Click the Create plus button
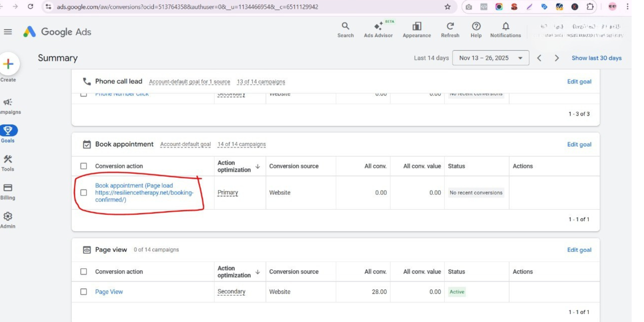The image size is (644, 322). (x=8, y=64)
